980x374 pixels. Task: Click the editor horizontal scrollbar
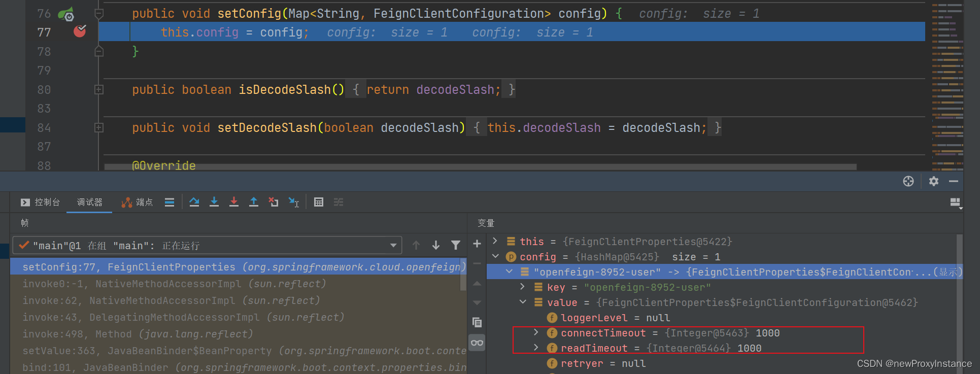pos(480,167)
